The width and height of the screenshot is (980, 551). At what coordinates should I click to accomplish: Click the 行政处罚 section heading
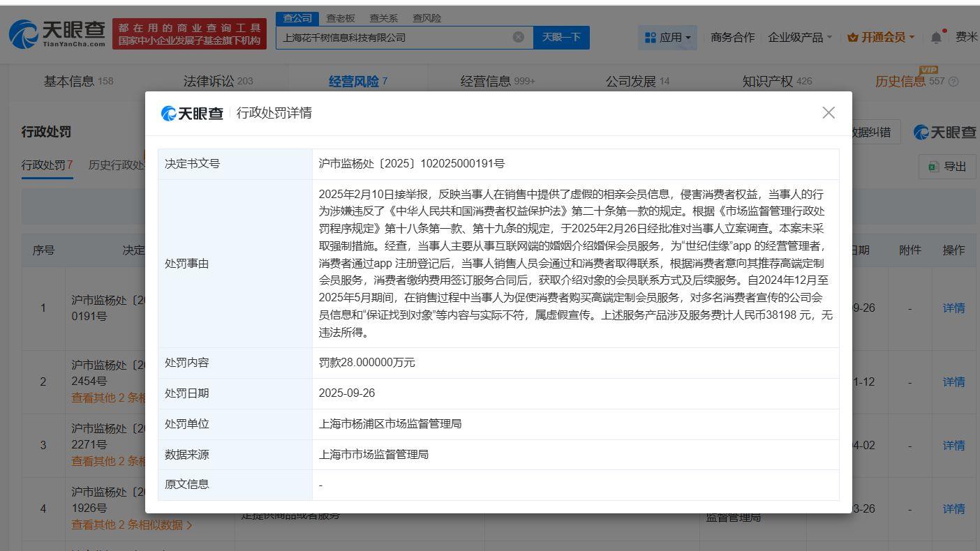(x=47, y=132)
